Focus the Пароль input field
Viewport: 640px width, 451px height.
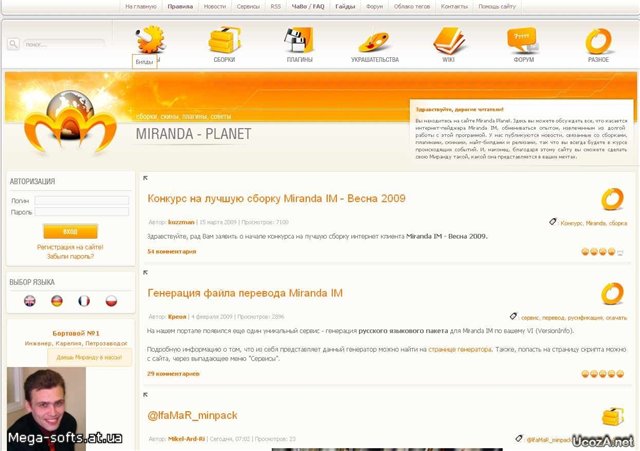pyautogui.click(x=82, y=211)
